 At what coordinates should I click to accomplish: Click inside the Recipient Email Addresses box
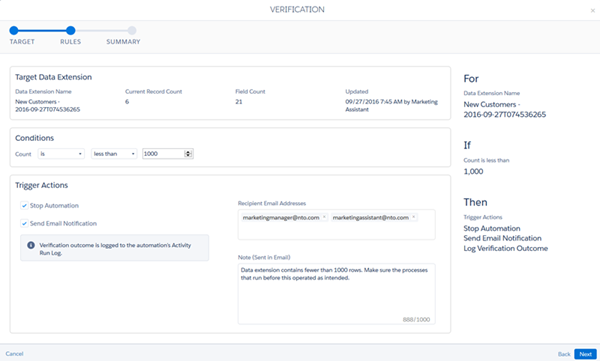point(336,224)
